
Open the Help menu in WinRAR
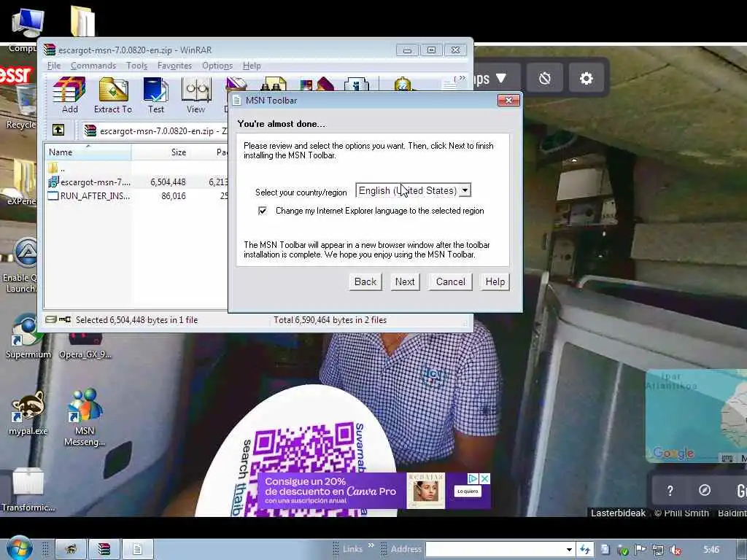(252, 66)
